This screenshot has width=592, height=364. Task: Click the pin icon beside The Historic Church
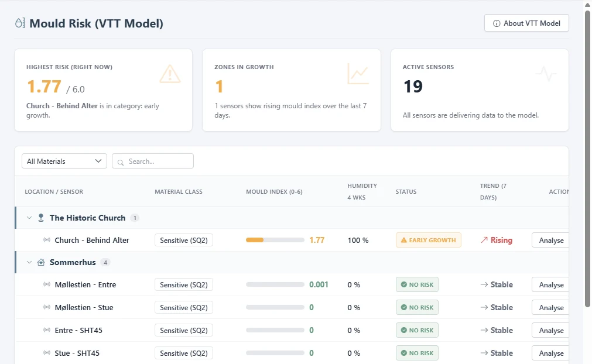click(41, 218)
